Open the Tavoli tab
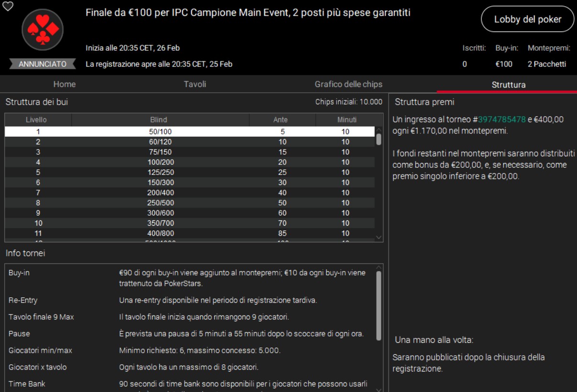The height and width of the screenshot is (392, 577). pyautogui.click(x=195, y=84)
